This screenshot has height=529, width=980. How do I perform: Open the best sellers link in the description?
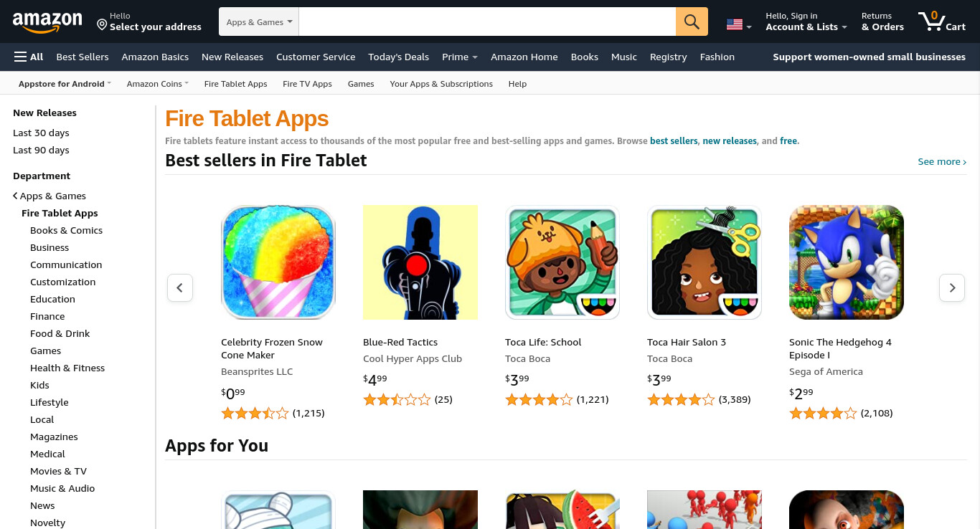pyautogui.click(x=674, y=141)
